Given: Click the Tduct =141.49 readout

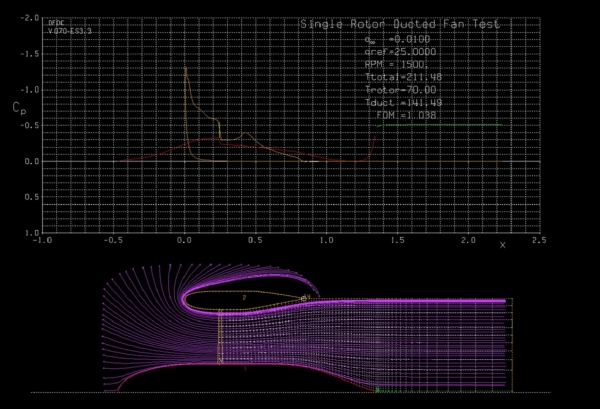Looking at the screenshot, I should click(403, 103).
